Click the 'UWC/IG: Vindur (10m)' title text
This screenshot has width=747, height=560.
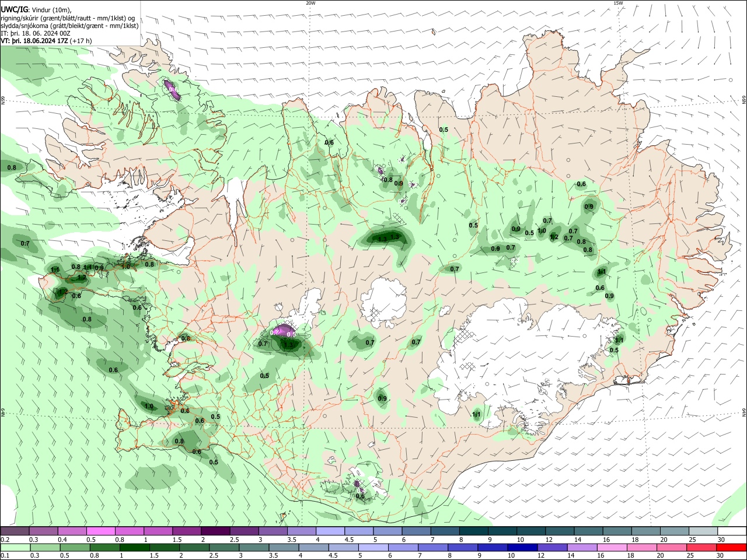point(36,9)
